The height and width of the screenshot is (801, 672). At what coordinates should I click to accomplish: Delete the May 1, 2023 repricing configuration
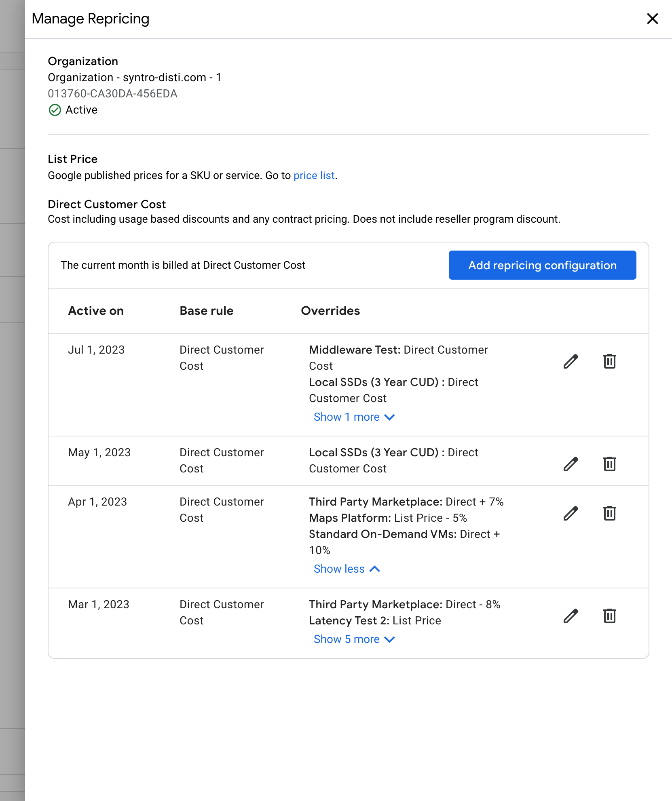tap(609, 464)
